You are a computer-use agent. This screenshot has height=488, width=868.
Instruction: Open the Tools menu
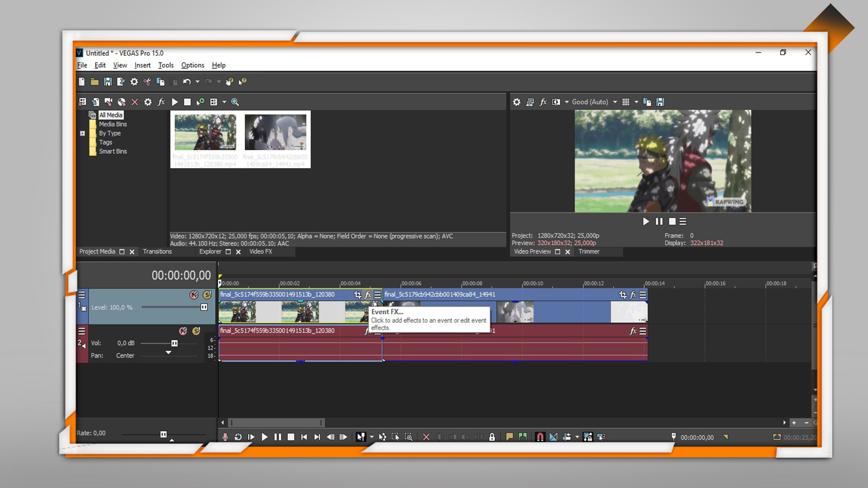[166, 65]
